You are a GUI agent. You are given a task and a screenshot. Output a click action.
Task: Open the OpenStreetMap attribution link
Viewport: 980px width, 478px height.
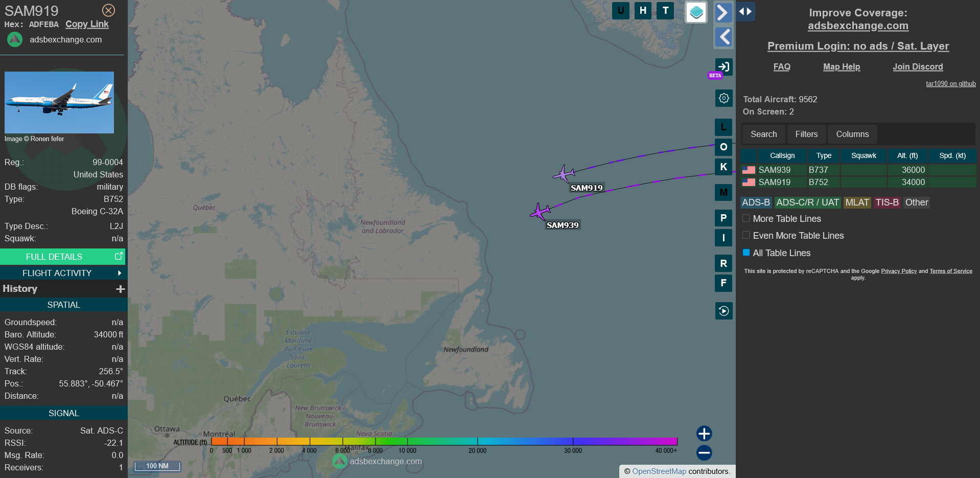pyautogui.click(x=659, y=471)
